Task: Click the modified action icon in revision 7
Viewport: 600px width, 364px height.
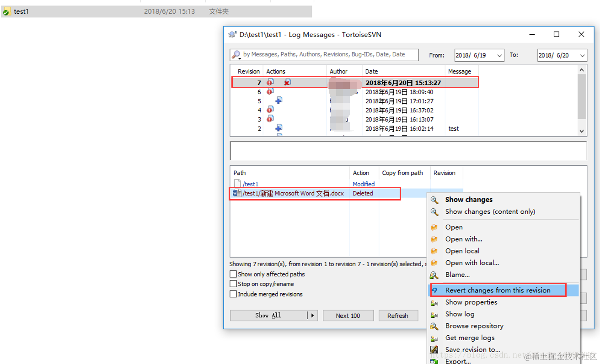Action: click(x=270, y=82)
